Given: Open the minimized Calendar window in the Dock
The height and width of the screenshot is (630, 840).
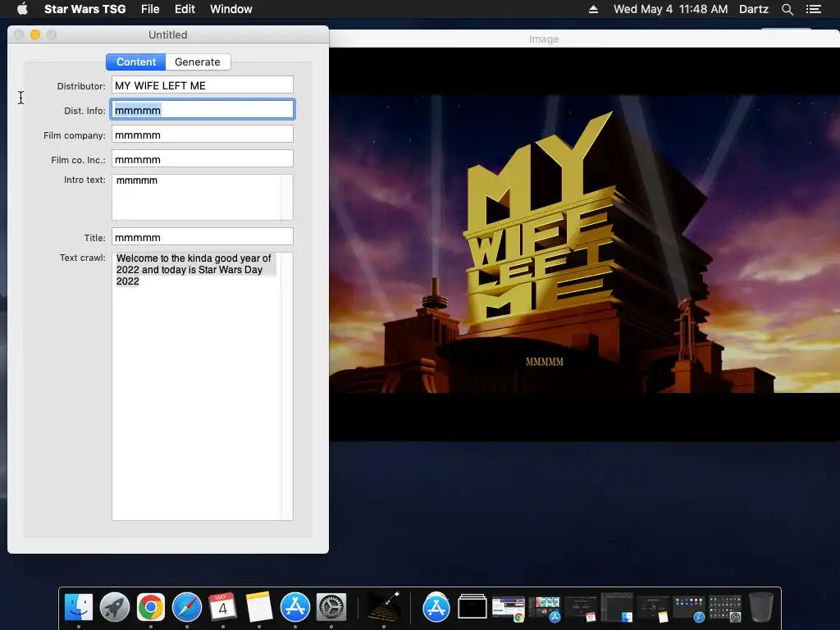Looking at the screenshot, I should [580, 609].
